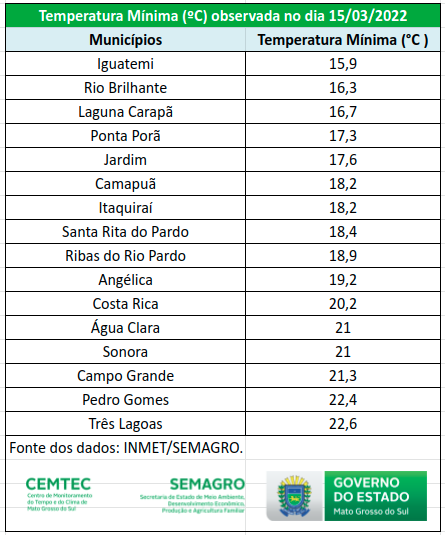
Task: Click the Mato Grosso do Sul coat of arms
Action: [x=295, y=496]
